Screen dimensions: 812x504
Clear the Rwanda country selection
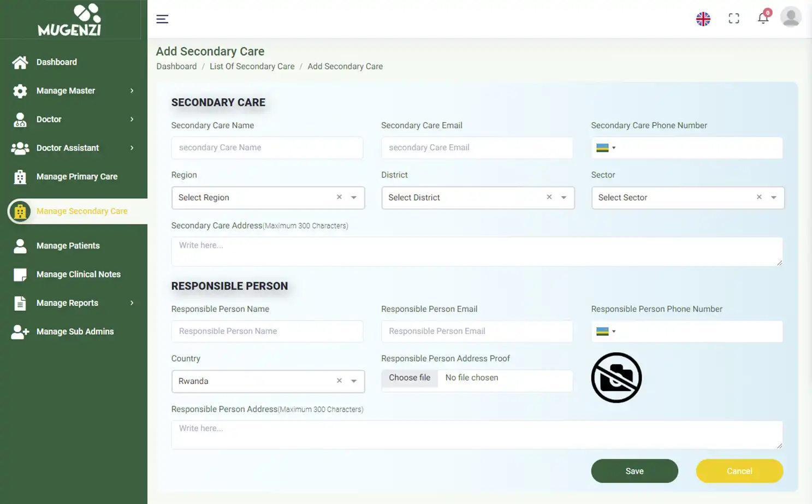click(x=339, y=381)
